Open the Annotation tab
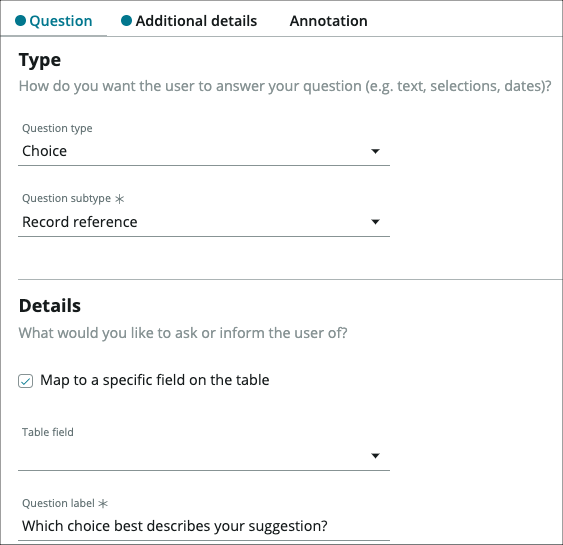Screen dimensions: 563x545 click(328, 21)
